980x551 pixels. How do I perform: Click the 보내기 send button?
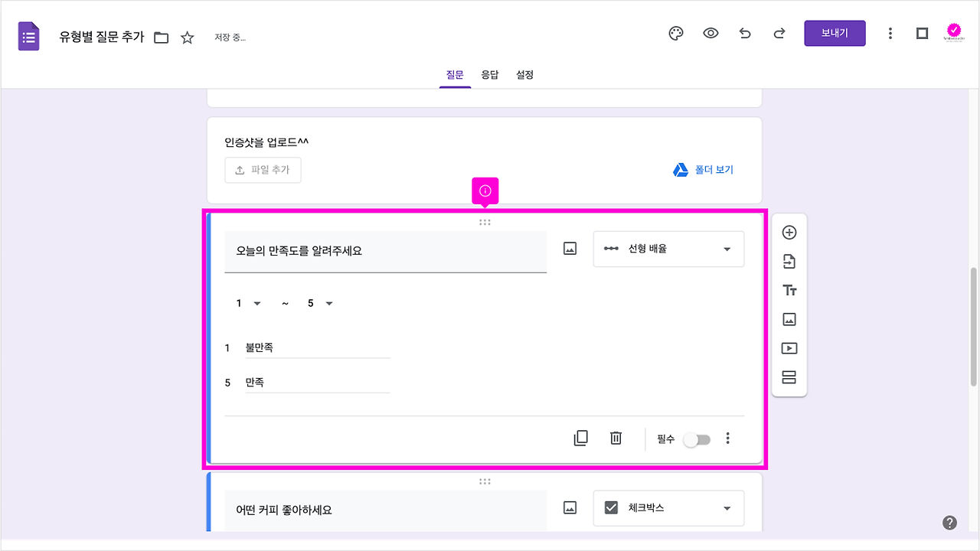point(835,33)
